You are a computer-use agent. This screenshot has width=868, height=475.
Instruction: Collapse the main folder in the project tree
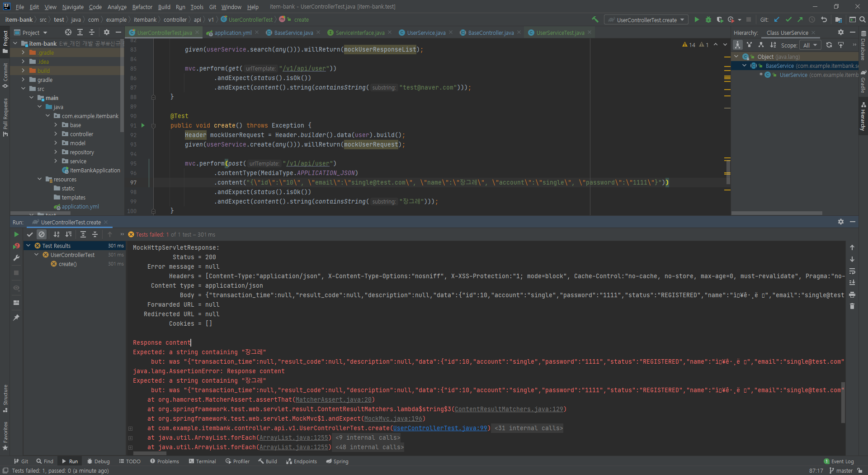31,98
